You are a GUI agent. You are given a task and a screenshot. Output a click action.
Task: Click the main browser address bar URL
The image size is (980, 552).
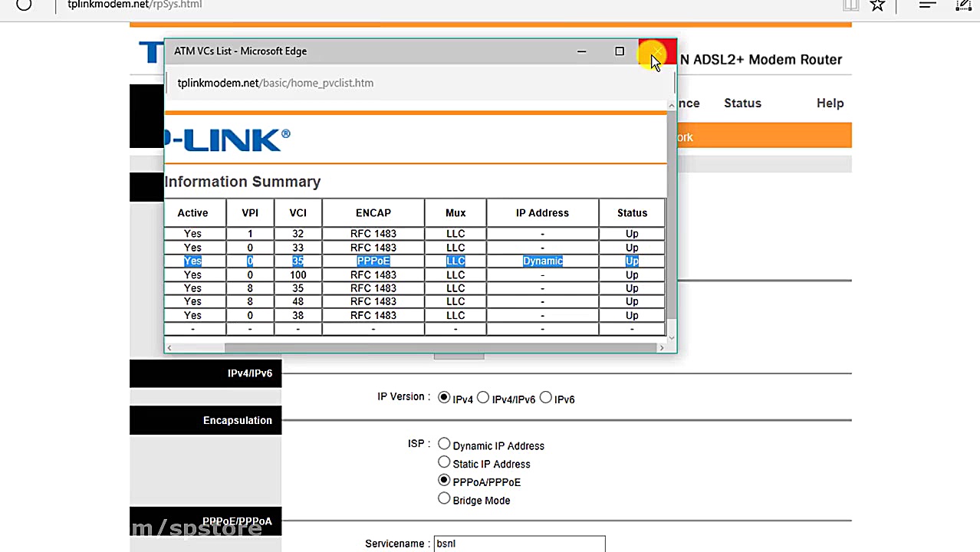click(x=135, y=5)
